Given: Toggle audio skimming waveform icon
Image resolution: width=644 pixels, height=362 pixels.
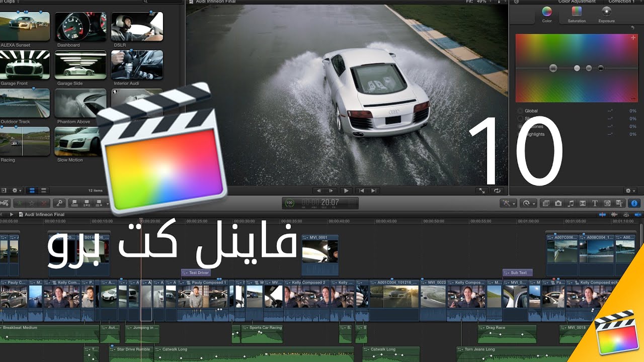Looking at the screenshot, I should click(614, 214).
